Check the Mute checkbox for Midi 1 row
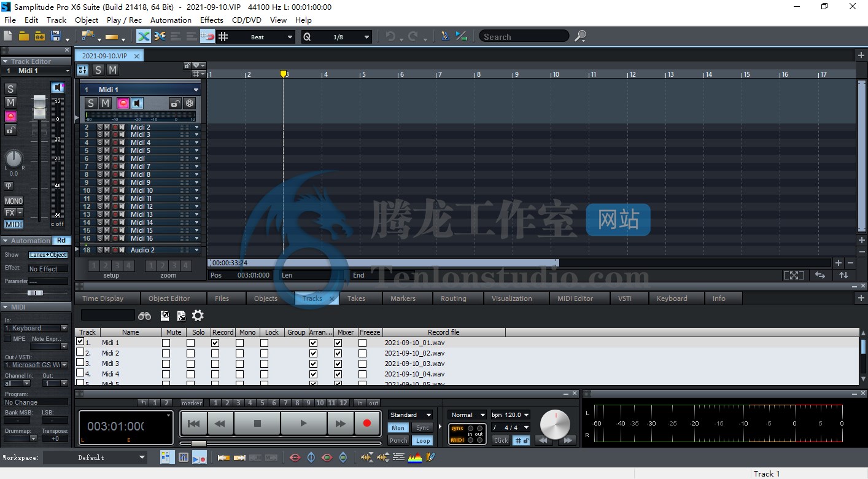 click(x=166, y=343)
